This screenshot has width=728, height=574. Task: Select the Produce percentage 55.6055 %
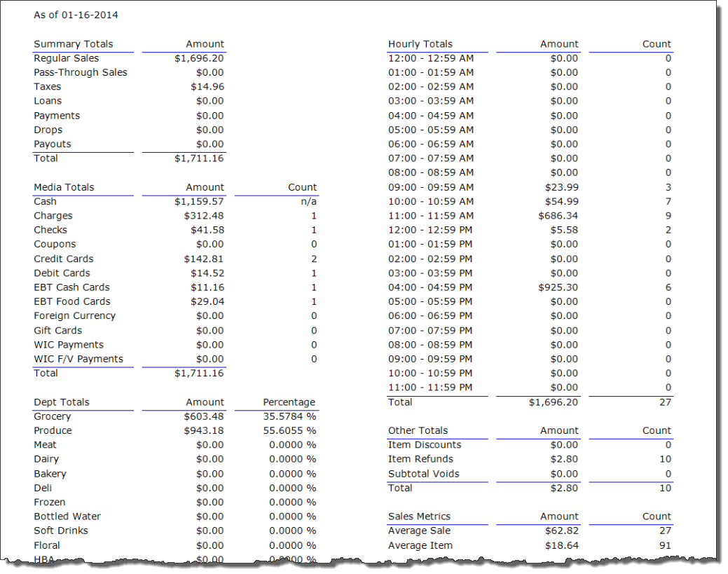pyautogui.click(x=289, y=430)
